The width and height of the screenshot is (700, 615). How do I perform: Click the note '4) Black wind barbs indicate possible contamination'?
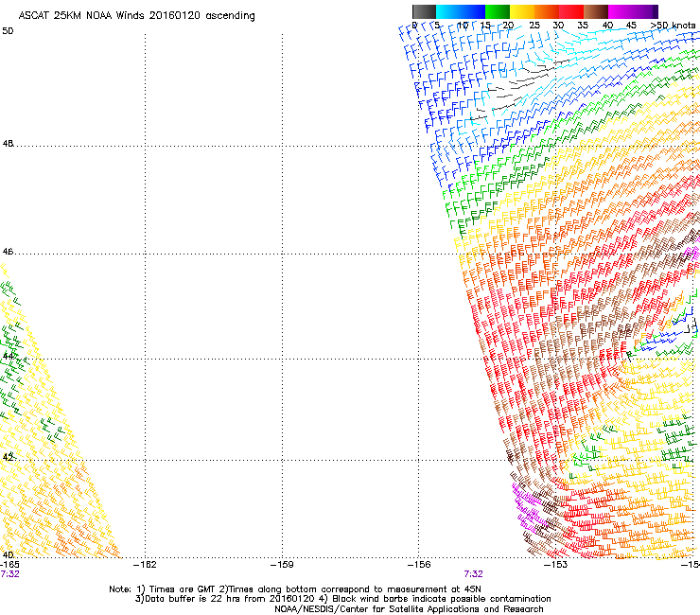click(x=437, y=599)
